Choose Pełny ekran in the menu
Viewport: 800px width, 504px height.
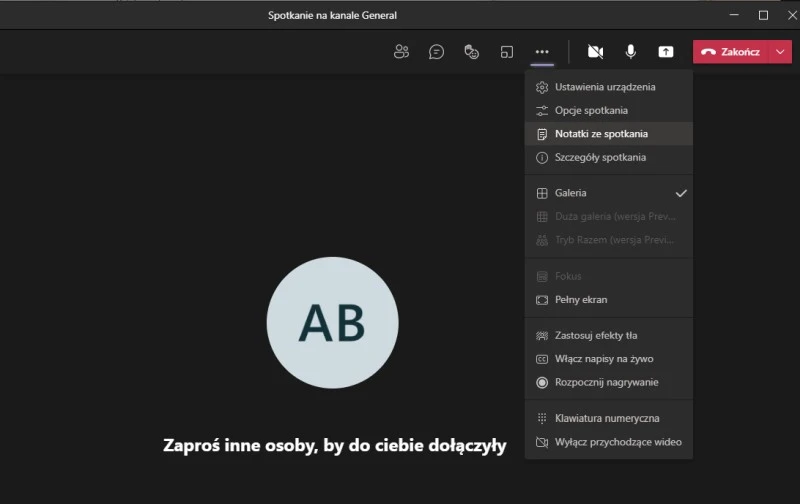pos(581,300)
